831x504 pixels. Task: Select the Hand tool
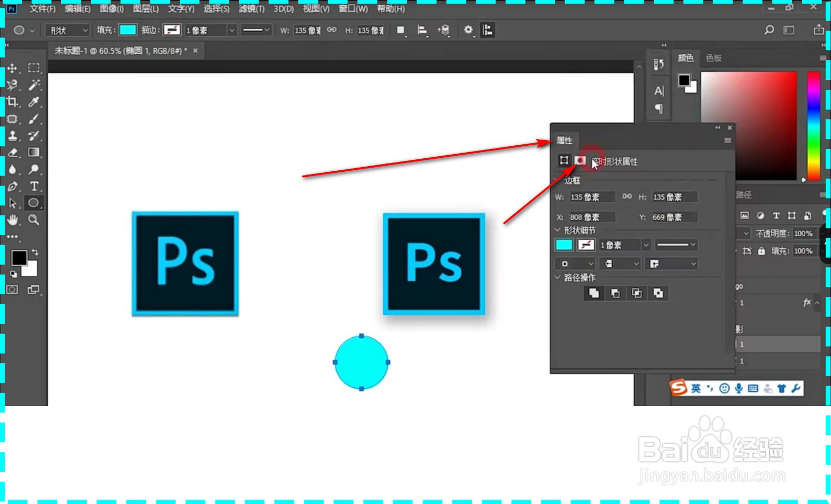click(12, 220)
